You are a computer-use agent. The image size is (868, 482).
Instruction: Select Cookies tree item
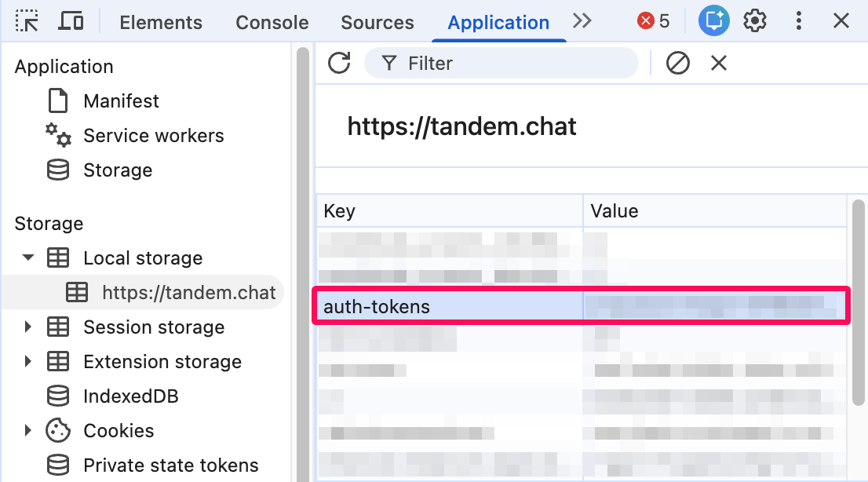click(x=119, y=430)
